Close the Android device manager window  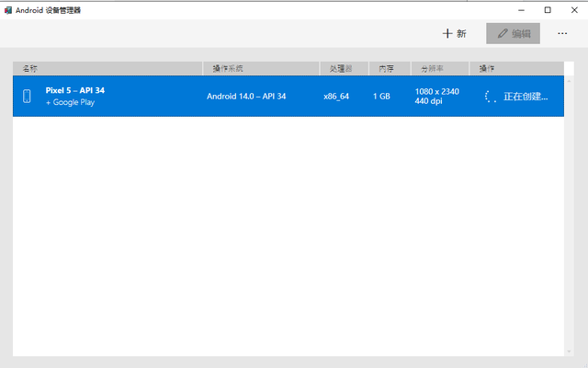[574, 10]
